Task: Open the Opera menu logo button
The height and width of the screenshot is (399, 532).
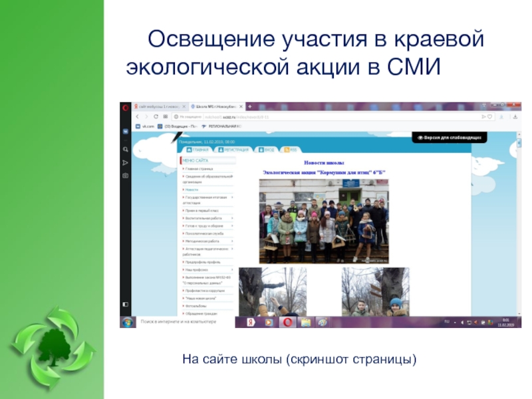Action: 125,108
